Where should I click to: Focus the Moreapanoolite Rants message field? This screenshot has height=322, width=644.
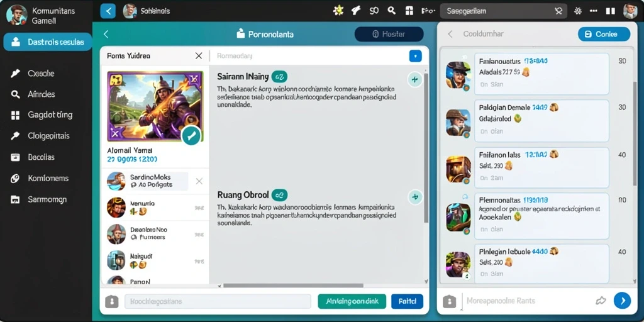pyautogui.click(x=526, y=301)
